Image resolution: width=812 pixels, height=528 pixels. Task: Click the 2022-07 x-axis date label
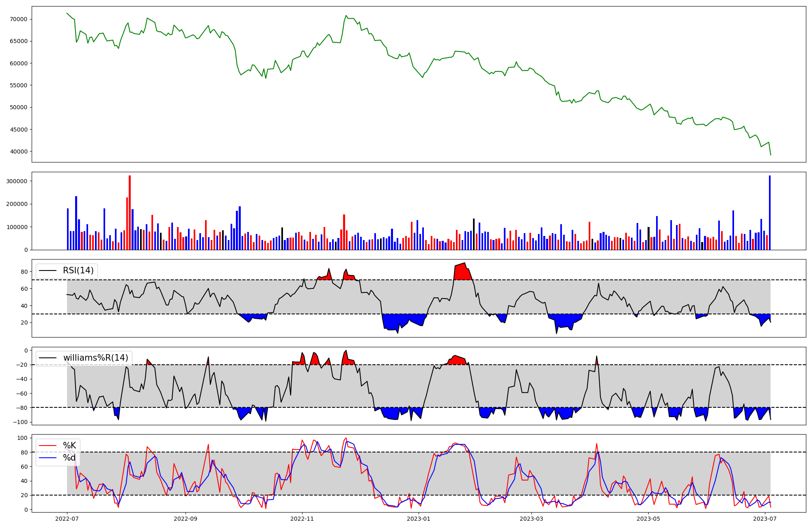[x=67, y=519]
